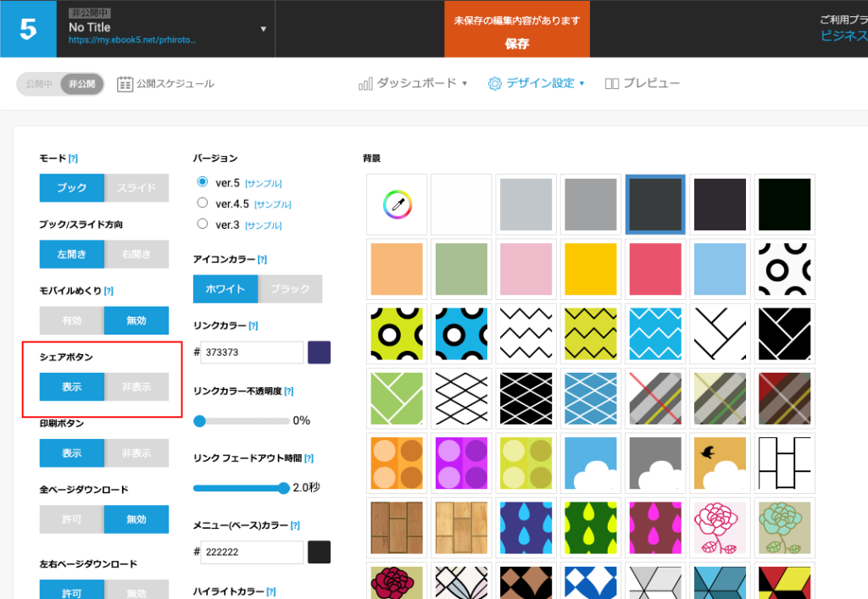Open the ダッシュボード dropdown menu
The width and height of the screenshot is (868, 599).
(x=413, y=83)
